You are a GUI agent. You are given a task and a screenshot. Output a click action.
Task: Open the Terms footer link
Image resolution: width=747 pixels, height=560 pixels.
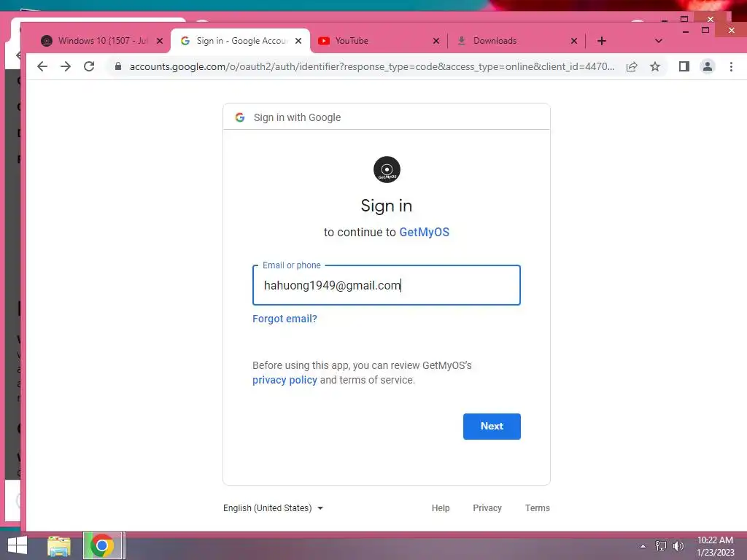tap(538, 508)
